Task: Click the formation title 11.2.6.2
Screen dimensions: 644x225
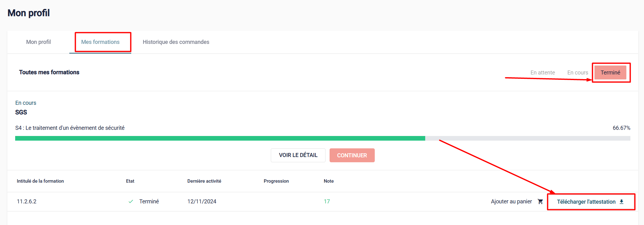Action: click(x=27, y=202)
